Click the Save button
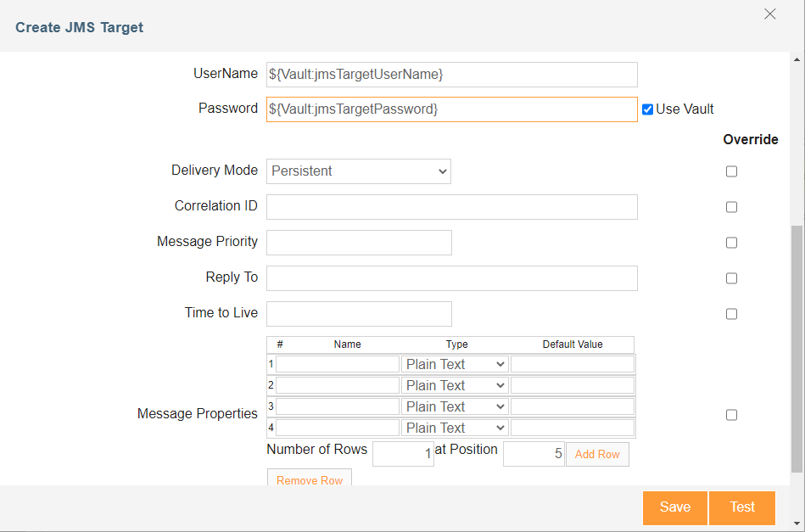The height and width of the screenshot is (532, 805). (x=674, y=507)
